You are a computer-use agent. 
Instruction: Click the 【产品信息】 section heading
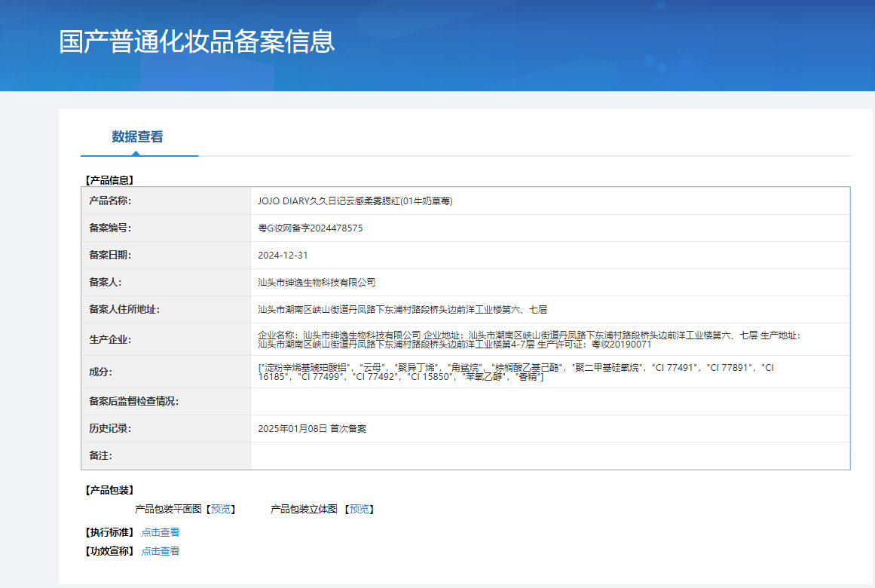(109, 180)
